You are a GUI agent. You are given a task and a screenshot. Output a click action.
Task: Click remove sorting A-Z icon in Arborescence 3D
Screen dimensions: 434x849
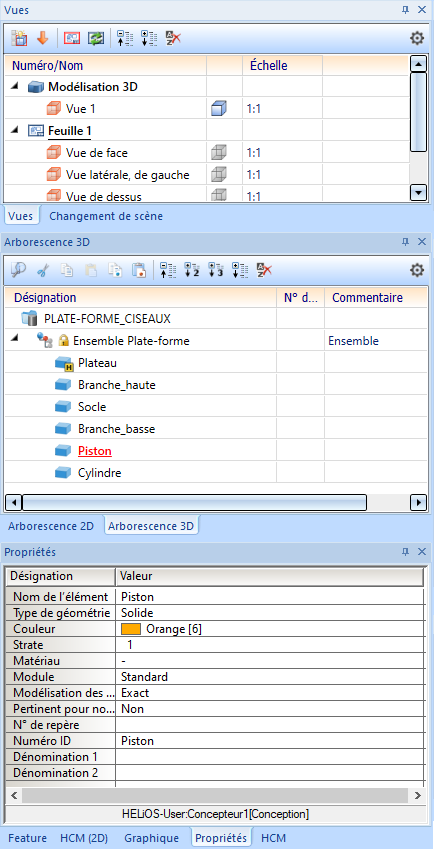(x=264, y=270)
